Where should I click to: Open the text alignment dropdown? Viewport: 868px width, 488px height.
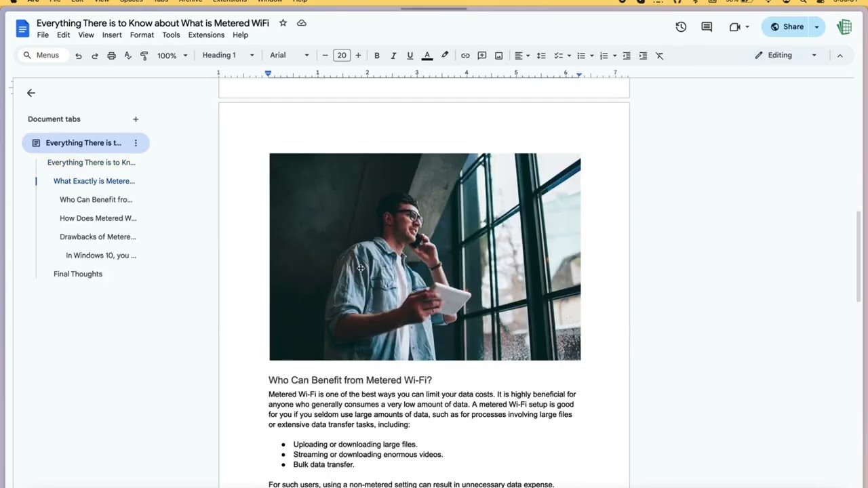click(521, 56)
